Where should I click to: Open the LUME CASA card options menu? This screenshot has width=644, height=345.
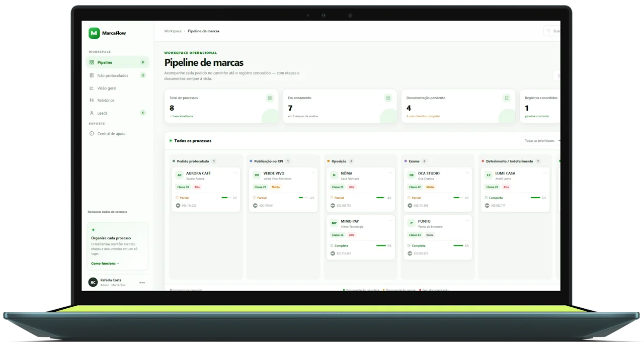[544, 173]
